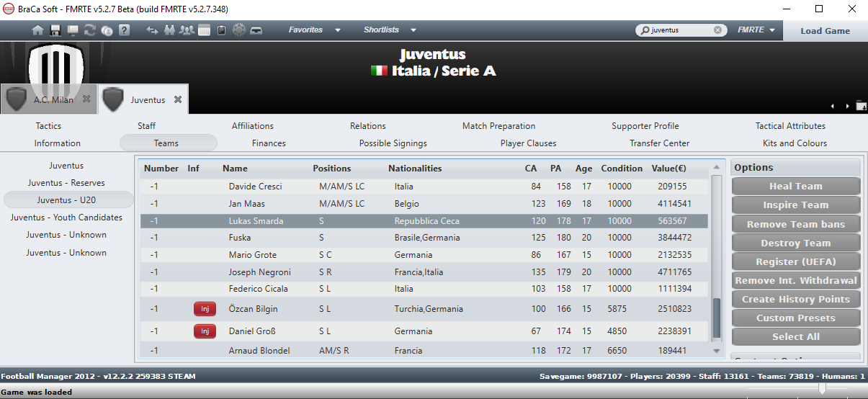Click the Refresh arrows icon
The width and height of the screenshot is (868, 399).
[90, 30]
